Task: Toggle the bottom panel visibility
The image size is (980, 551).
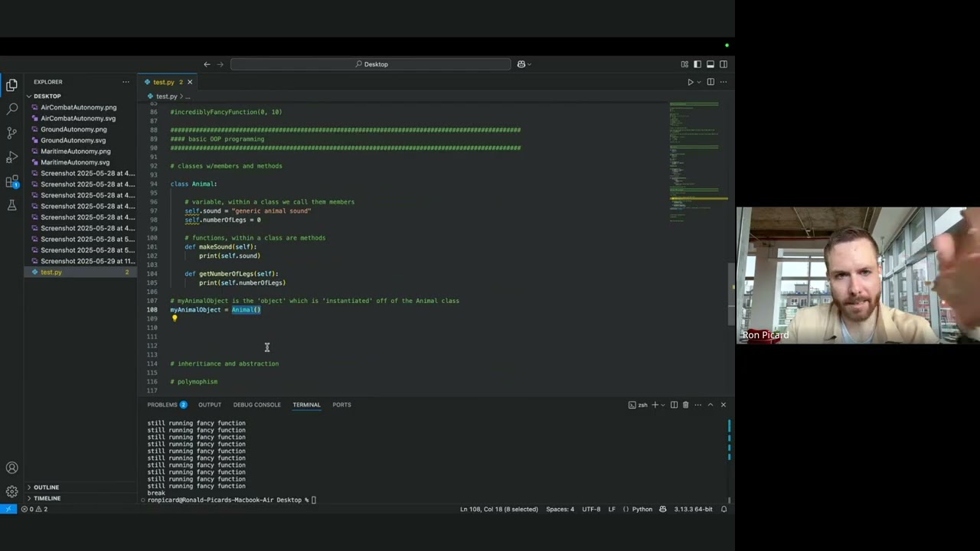Action: pyautogui.click(x=710, y=64)
